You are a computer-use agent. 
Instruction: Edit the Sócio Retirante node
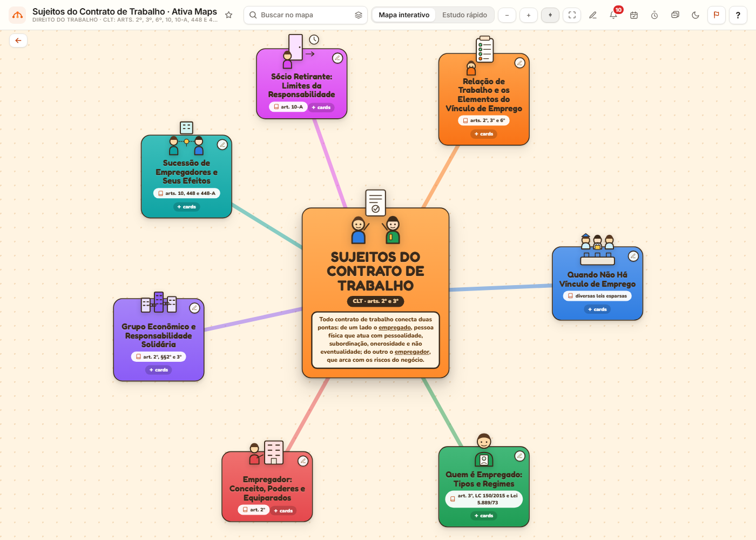pyautogui.click(x=337, y=58)
